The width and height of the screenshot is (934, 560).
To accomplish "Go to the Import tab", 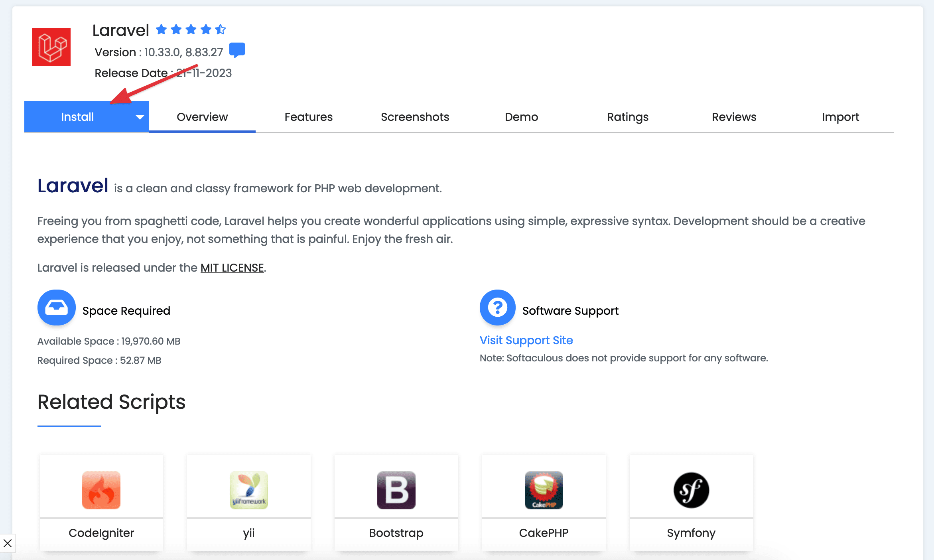I will point(840,117).
